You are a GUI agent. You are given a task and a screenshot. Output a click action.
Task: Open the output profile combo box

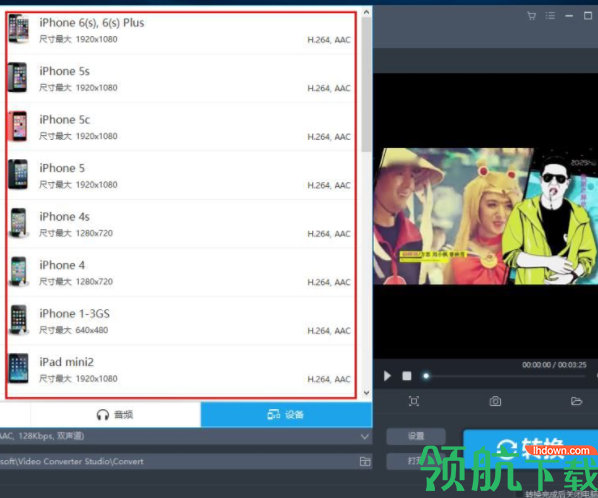pyautogui.click(x=186, y=436)
